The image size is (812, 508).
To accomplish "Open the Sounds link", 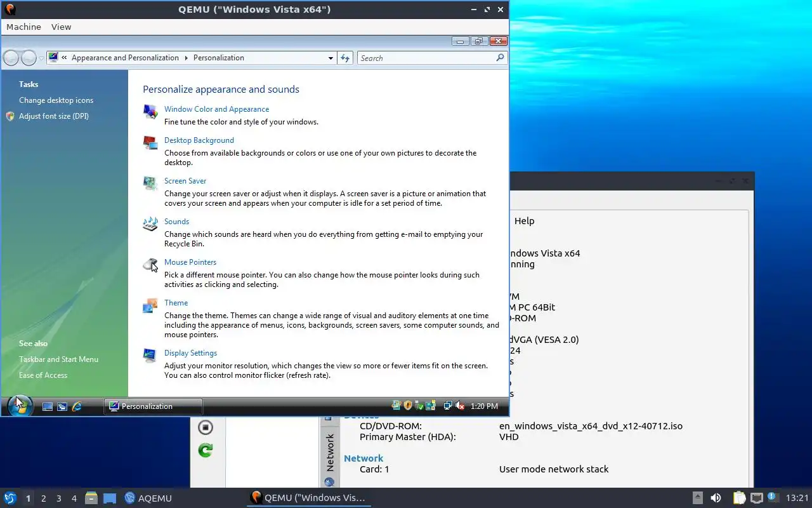I will click(176, 222).
